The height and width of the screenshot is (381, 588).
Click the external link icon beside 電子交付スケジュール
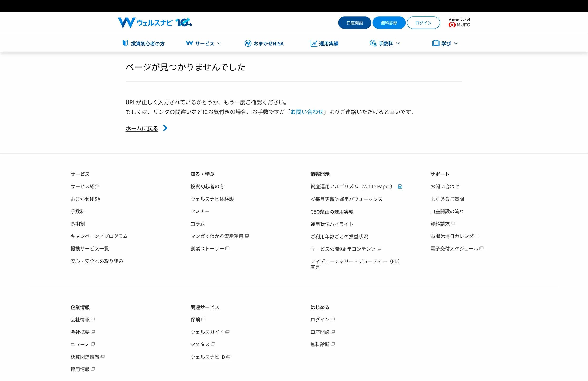click(x=481, y=248)
